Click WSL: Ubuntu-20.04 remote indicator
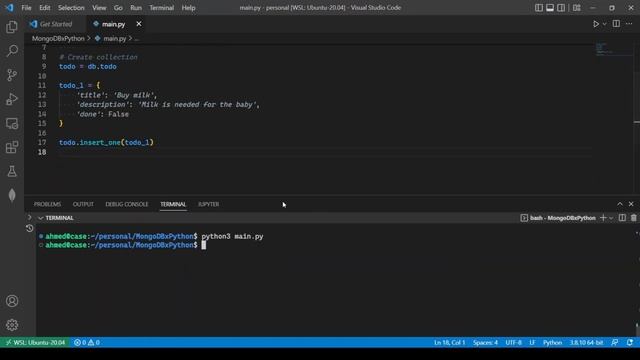Viewport: 640px width, 360px height. (x=35, y=342)
